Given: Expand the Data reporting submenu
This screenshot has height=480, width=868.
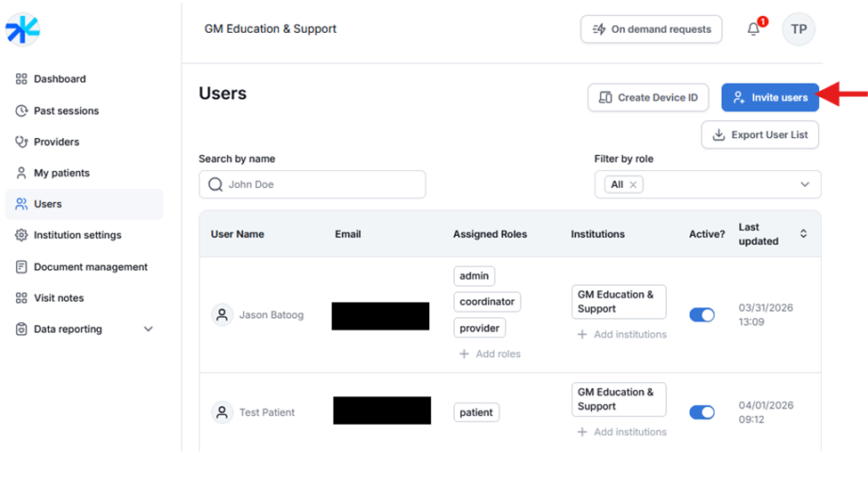Looking at the screenshot, I should click(x=148, y=329).
